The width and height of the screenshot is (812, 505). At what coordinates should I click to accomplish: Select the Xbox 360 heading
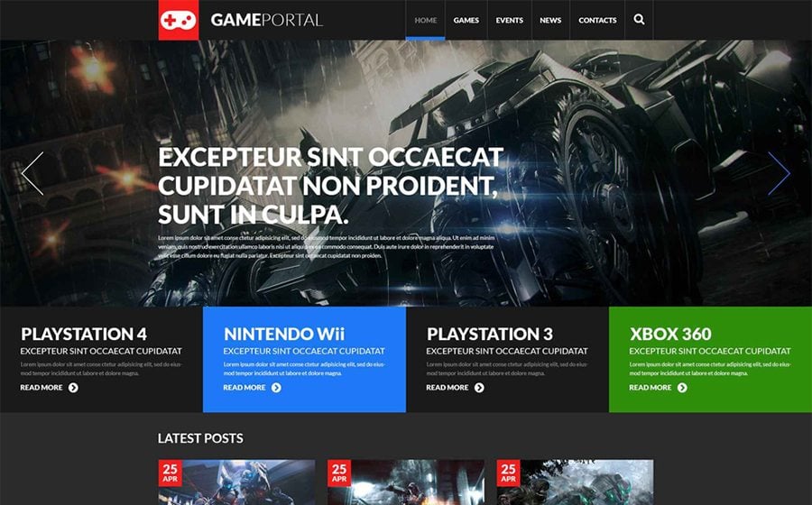(670, 334)
